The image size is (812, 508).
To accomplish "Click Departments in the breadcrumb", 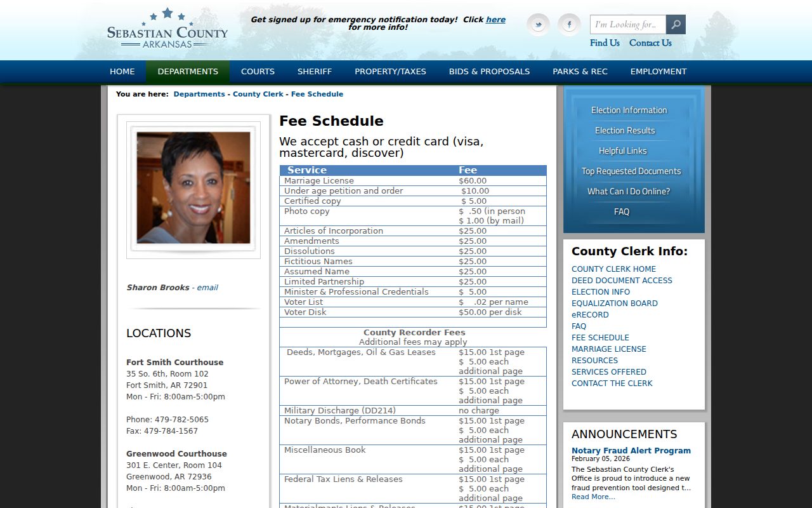I will pyautogui.click(x=199, y=94).
